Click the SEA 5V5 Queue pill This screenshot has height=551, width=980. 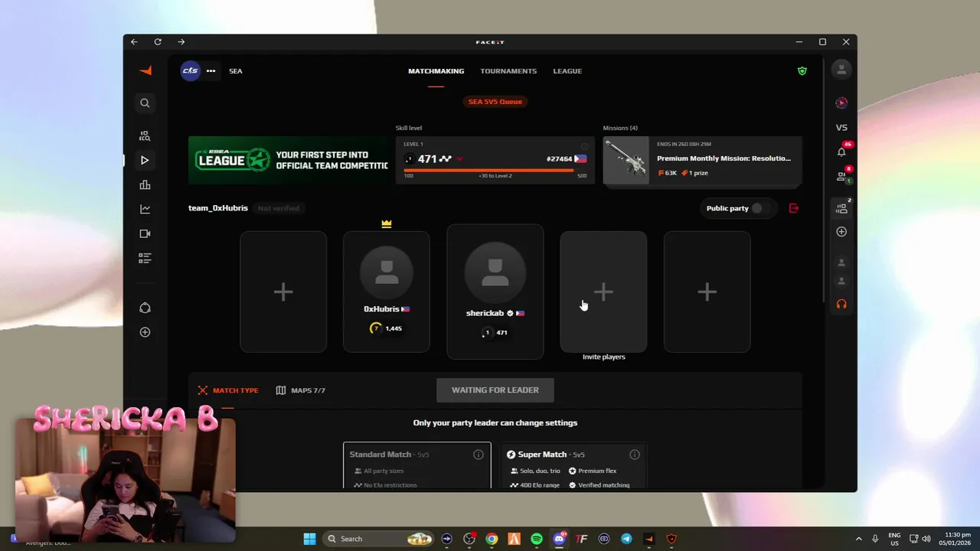(495, 102)
